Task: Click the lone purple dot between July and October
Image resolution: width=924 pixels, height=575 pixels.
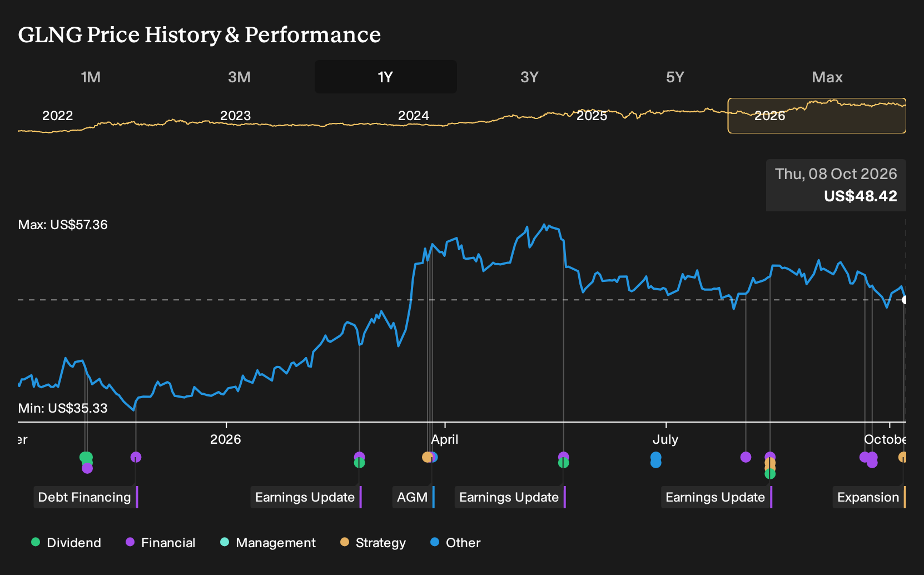Action: (746, 457)
